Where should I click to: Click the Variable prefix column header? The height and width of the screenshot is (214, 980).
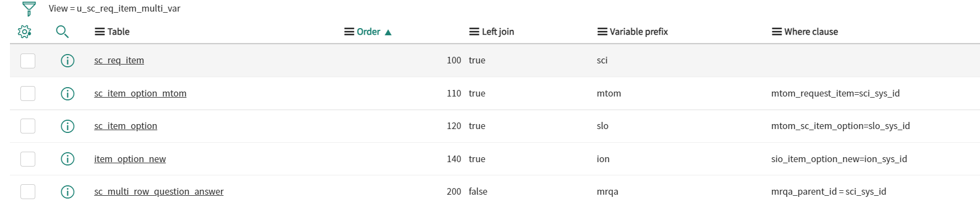[x=639, y=32]
